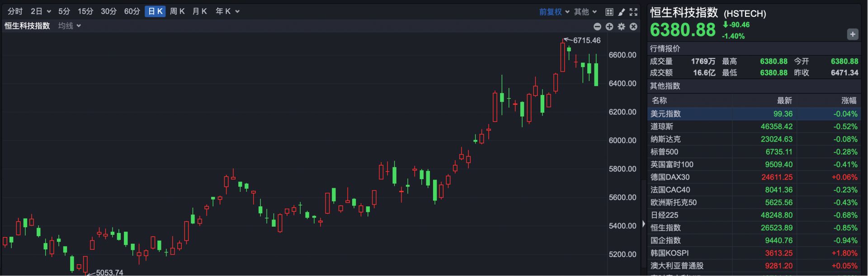Sort the index list by 涨幅 column
868x276 pixels.
coord(849,100)
